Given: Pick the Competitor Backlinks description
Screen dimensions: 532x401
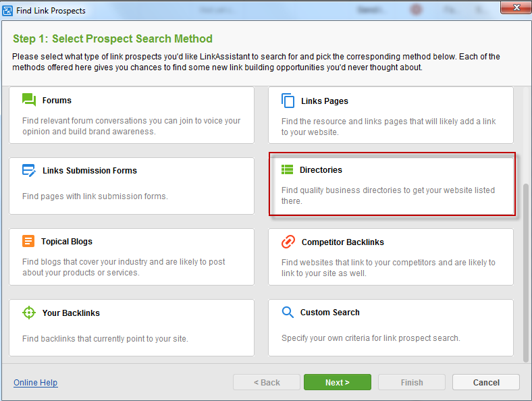Looking at the screenshot, I should [388, 268].
